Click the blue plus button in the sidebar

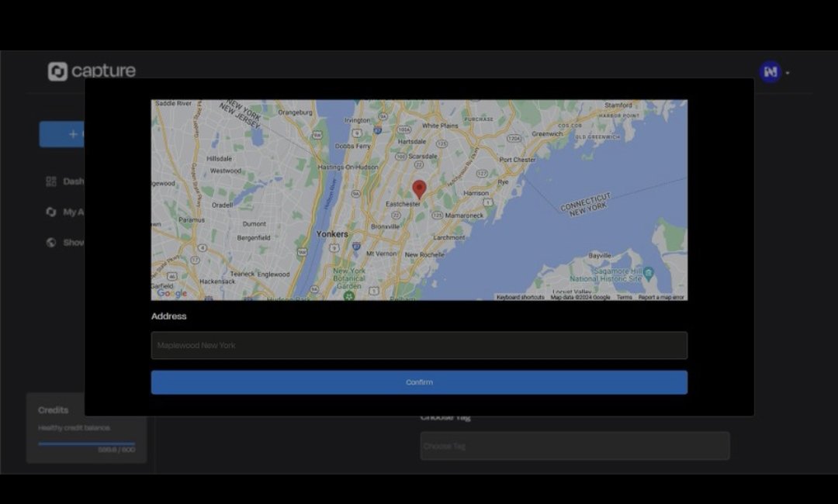point(62,134)
